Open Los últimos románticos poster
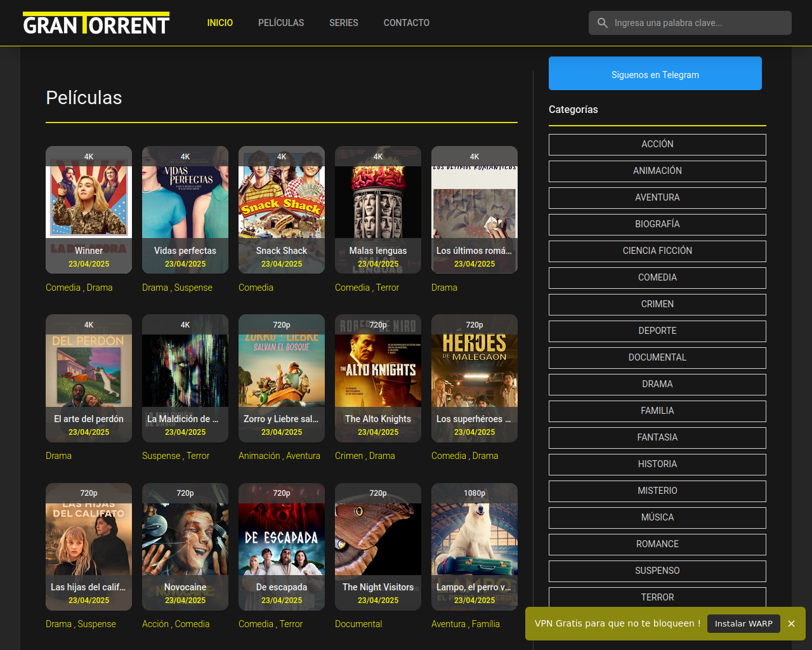812x650 pixels. pos(475,210)
